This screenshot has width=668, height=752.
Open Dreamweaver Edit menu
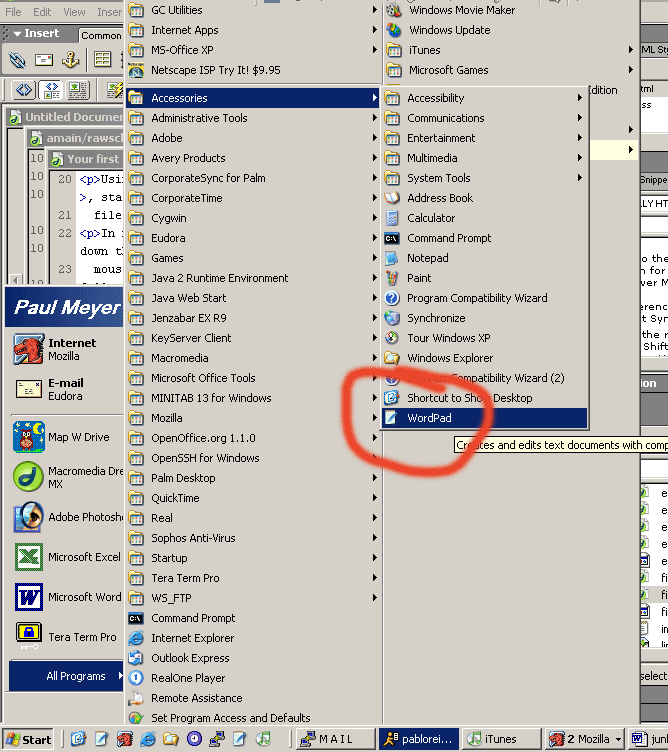coord(42,12)
